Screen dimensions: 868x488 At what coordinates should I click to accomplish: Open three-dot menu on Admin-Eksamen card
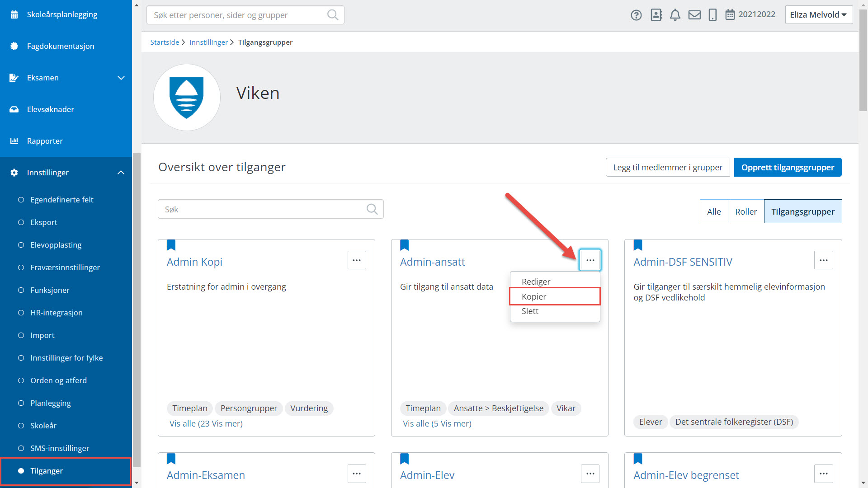pos(357,474)
